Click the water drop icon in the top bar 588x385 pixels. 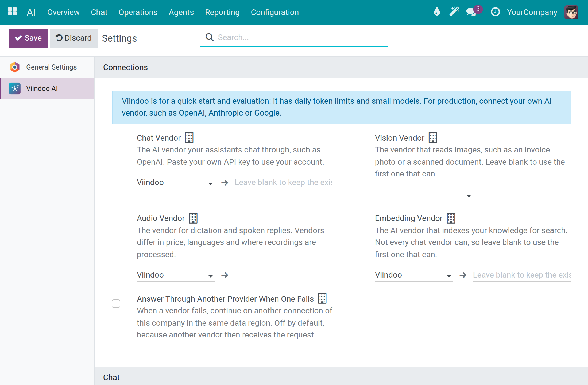click(x=437, y=11)
